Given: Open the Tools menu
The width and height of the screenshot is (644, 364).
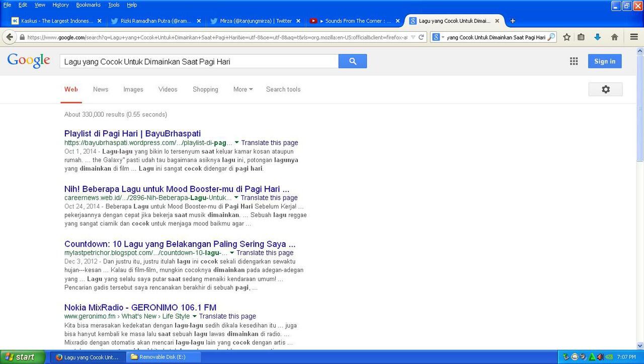Looking at the screenshot, I should point(114,5).
